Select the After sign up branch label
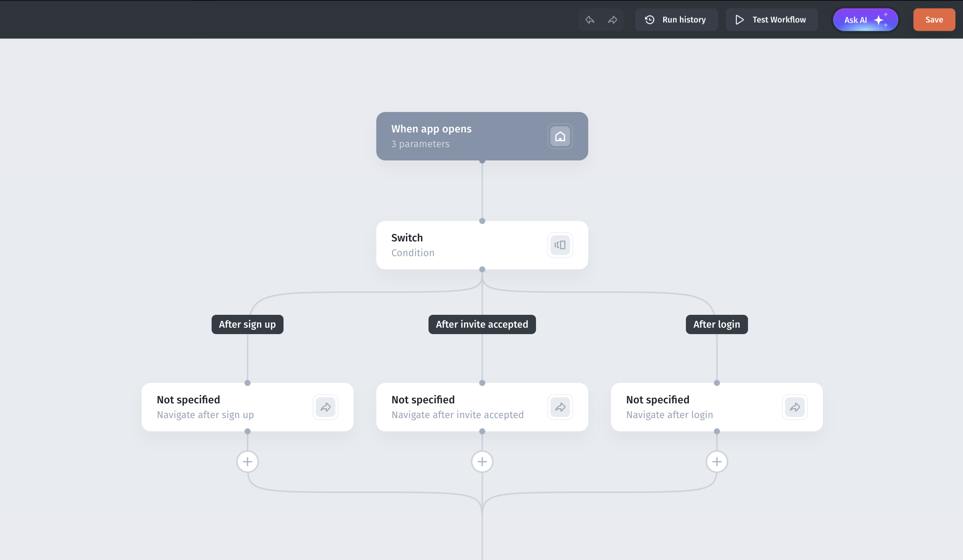The image size is (963, 560). [247, 324]
